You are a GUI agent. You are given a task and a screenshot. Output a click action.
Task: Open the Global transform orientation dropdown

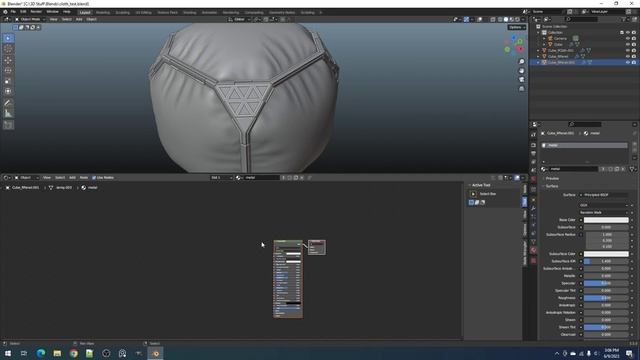coord(239,19)
